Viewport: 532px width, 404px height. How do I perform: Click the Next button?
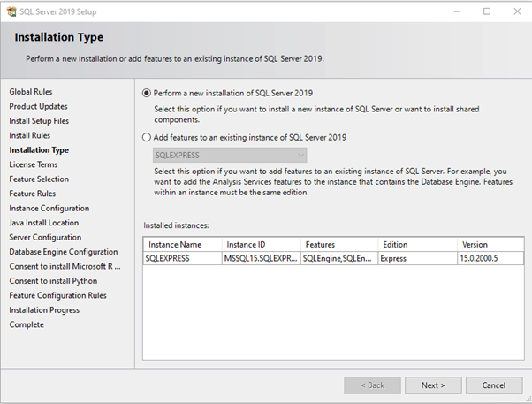(x=433, y=385)
